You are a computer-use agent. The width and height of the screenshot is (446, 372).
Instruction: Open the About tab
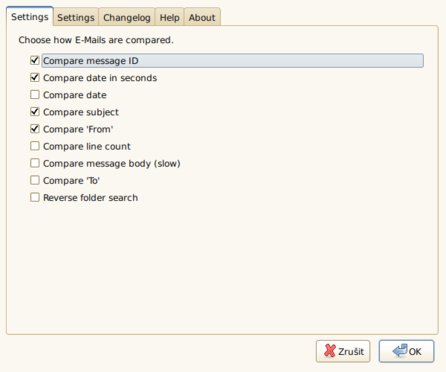202,17
